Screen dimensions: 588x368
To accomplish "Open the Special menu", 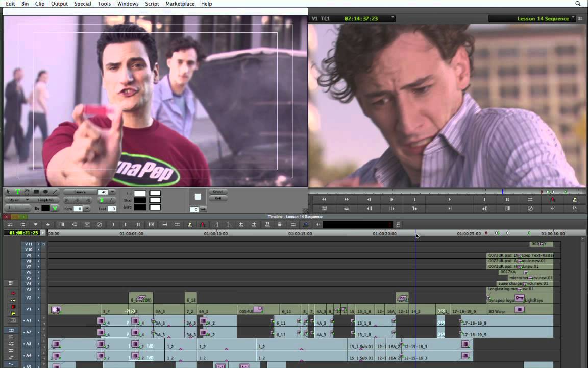I will point(83,4).
